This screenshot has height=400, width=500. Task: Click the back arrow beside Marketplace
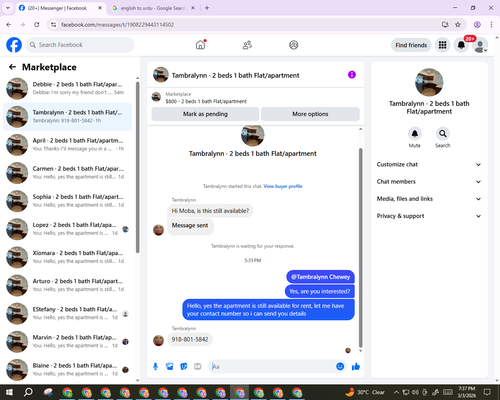pos(12,67)
